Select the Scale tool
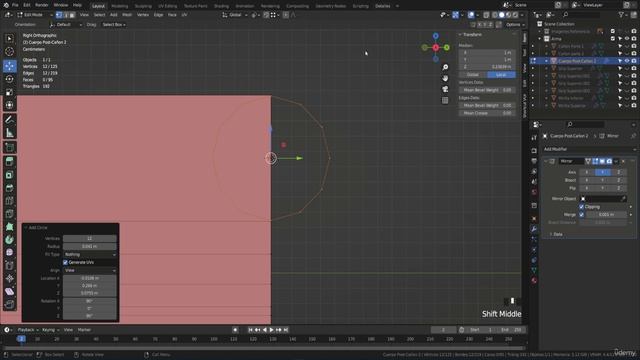The width and height of the screenshot is (640, 360). [x=9, y=92]
